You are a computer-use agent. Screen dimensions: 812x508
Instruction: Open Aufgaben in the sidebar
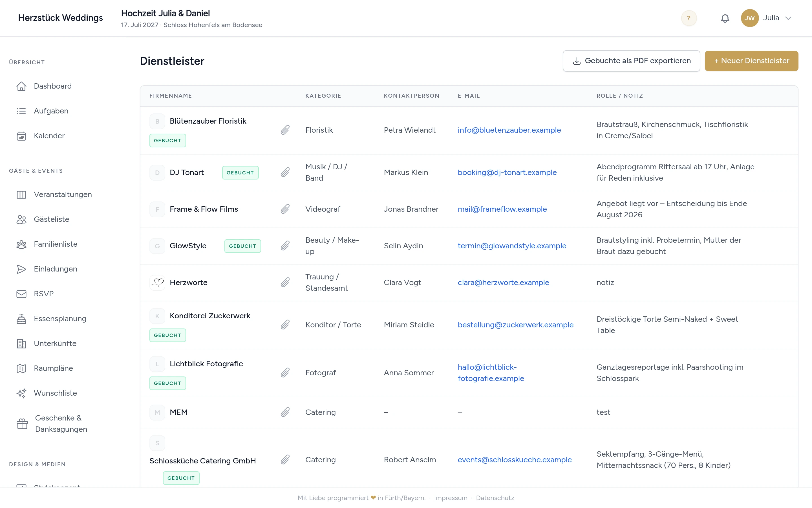[x=51, y=111]
